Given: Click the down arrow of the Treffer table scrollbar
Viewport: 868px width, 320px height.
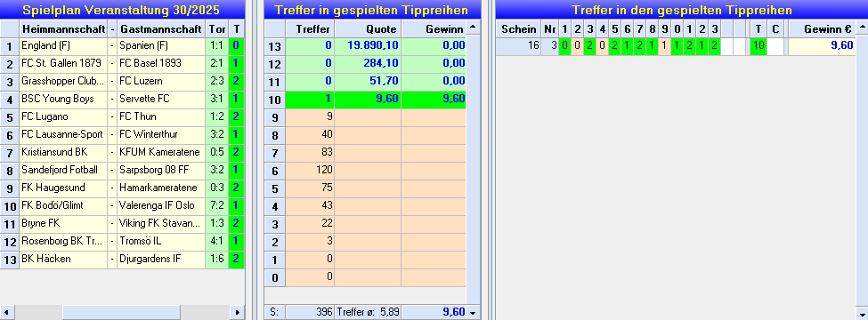Looking at the screenshot, I should coord(472,312).
